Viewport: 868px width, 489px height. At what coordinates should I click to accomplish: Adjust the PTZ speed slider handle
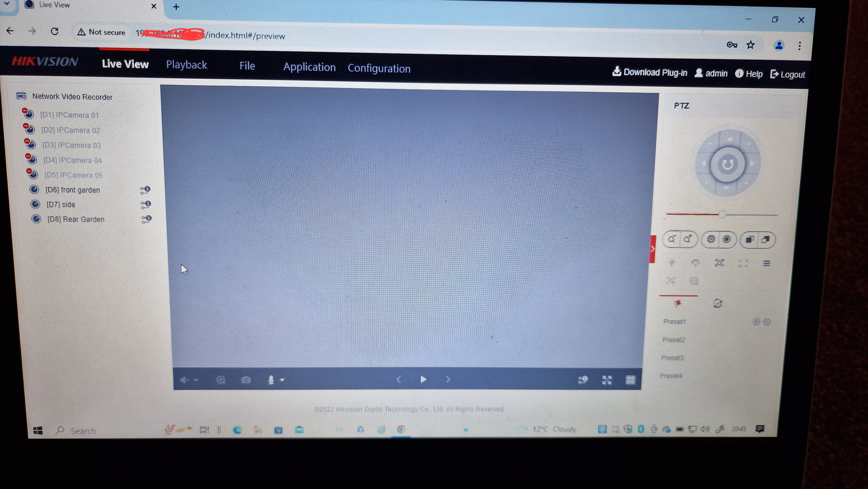click(722, 215)
